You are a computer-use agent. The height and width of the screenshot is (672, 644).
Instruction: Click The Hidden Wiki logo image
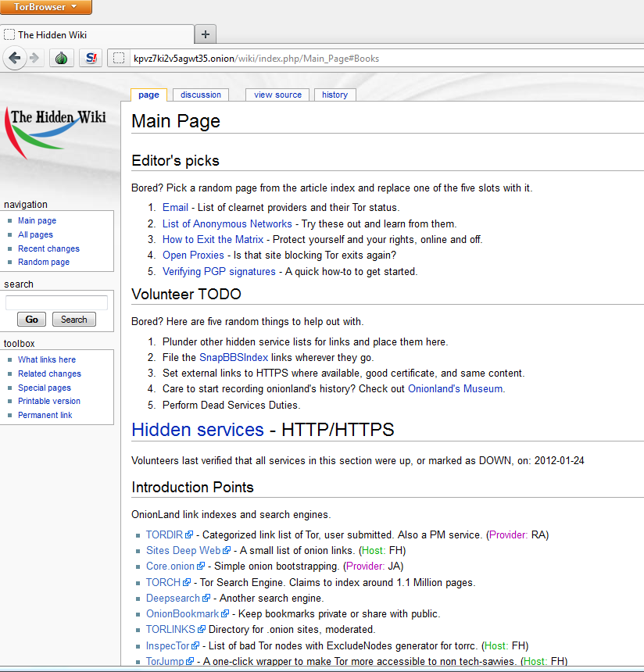55,133
